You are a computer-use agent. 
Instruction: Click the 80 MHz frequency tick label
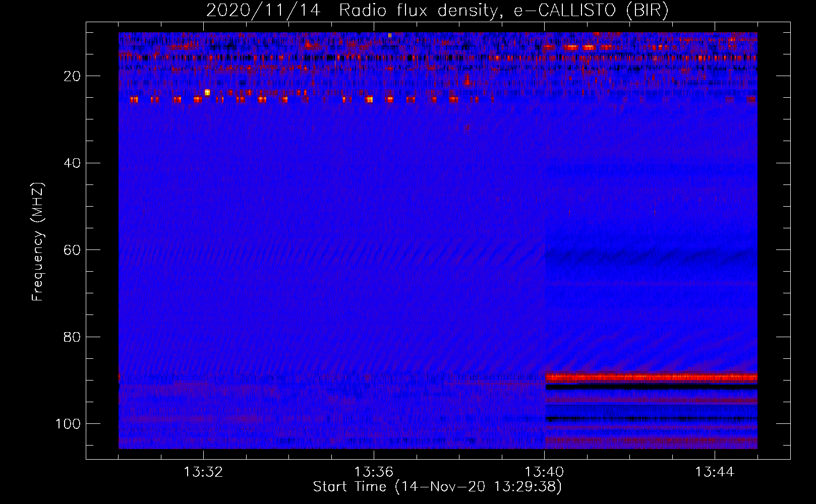click(72, 337)
